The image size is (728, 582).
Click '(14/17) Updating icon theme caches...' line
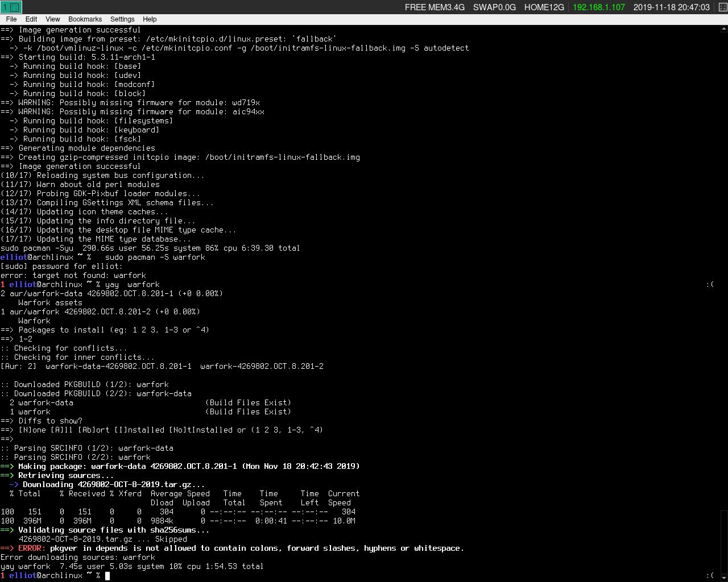tap(84, 211)
